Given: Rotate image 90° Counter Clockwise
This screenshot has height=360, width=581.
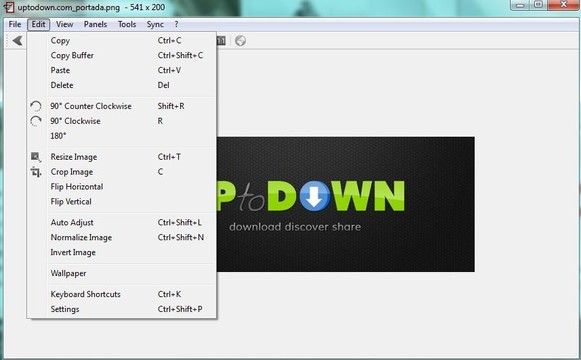Looking at the screenshot, I should click(x=122, y=106).
